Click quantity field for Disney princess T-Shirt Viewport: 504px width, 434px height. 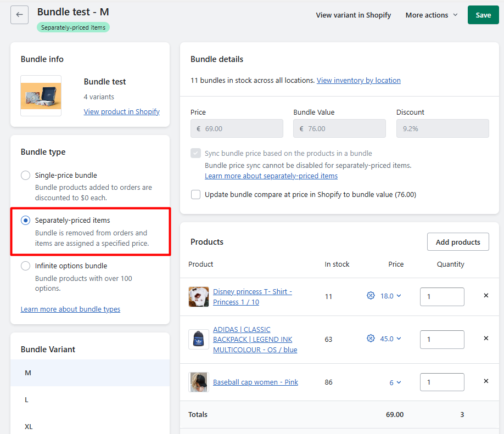click(442, 296)
